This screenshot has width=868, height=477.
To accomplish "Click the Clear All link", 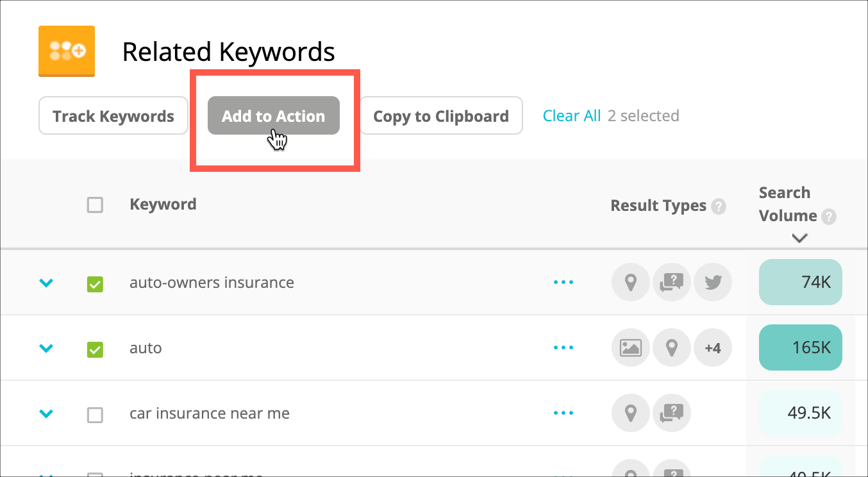I will [x=572, y=116].
